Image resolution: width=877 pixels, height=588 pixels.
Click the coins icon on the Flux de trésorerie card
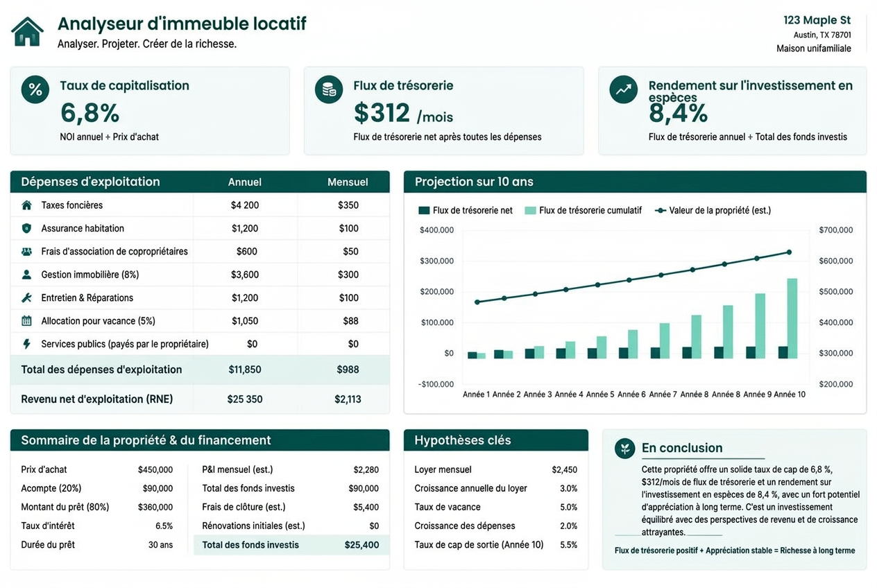point(329,89)
